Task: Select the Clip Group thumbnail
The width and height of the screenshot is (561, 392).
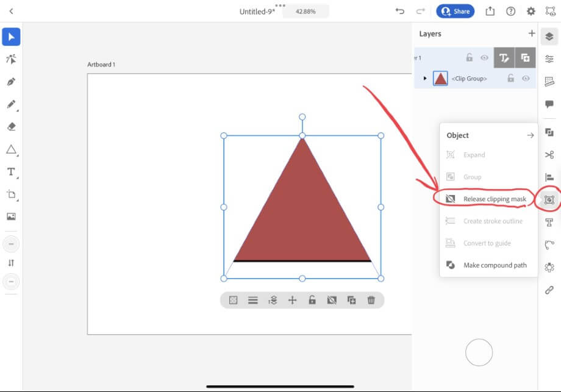Action: (x=440, y=78)
